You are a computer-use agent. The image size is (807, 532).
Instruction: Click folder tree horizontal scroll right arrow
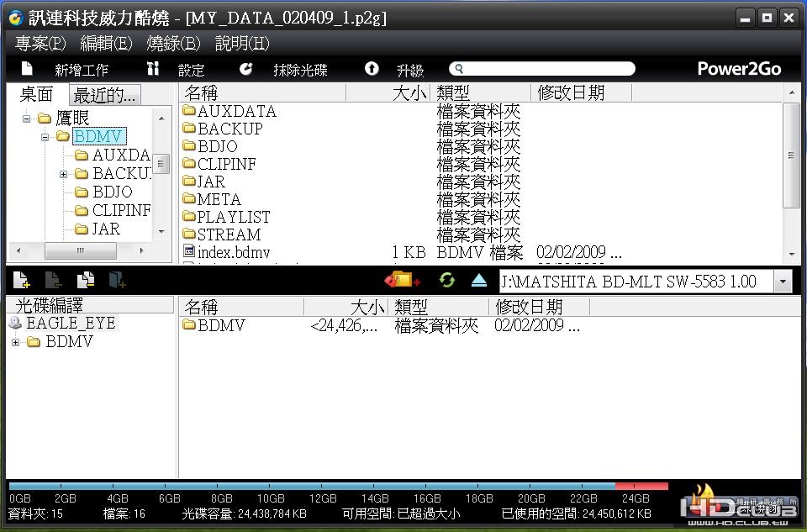[141, 250]
